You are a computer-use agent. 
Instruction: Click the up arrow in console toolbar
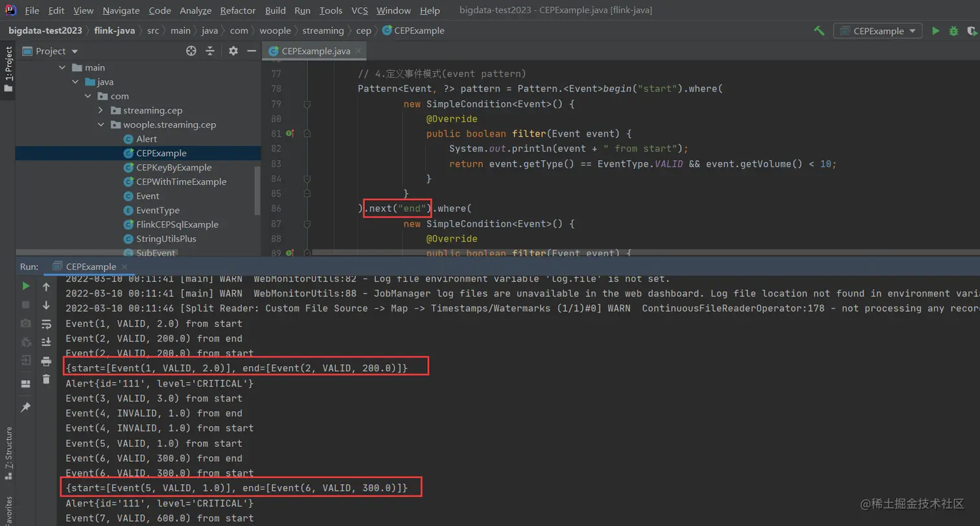tap(46, 286)
